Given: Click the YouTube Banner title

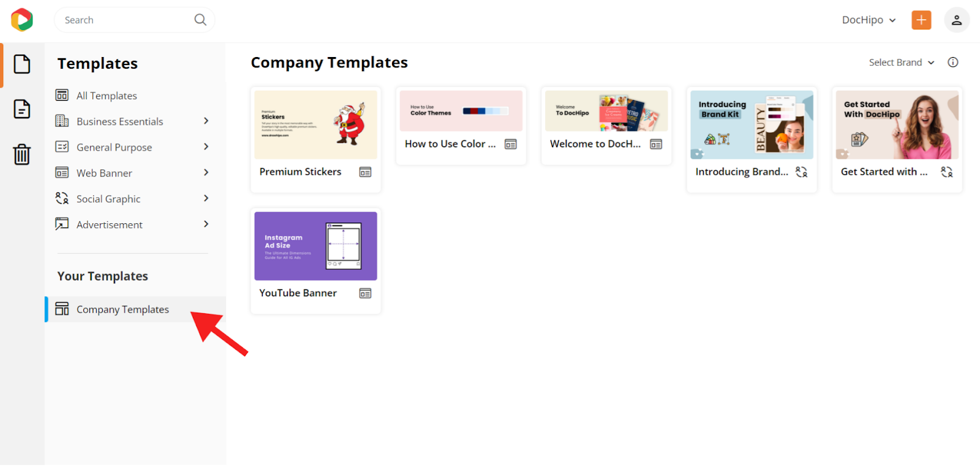Looking at the screenshot, I should pyautogui.click(x=298, y=293).
